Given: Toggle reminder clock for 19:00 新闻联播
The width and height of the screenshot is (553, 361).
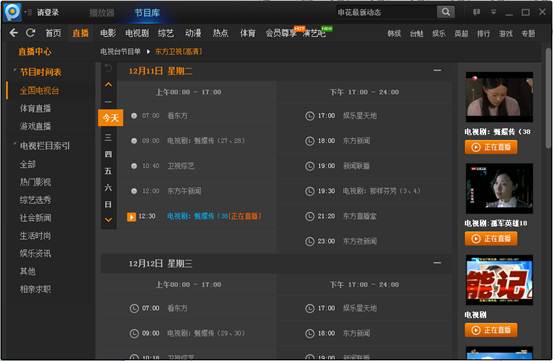Looking at the screenshot, I should point(310,166).
